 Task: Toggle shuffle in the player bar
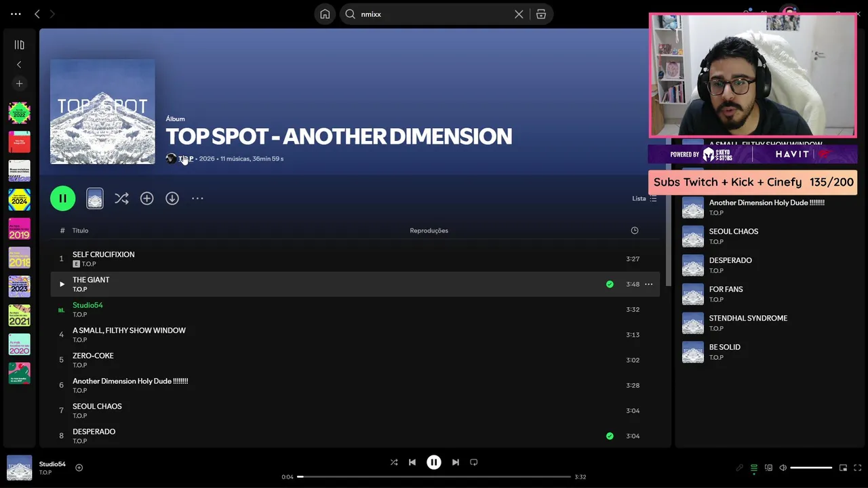[x=394, y=462]
